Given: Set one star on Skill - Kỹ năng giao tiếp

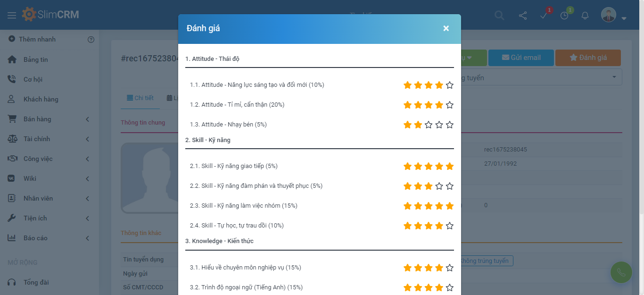Looking at the screenshot, I should click(x=407, y=166).
